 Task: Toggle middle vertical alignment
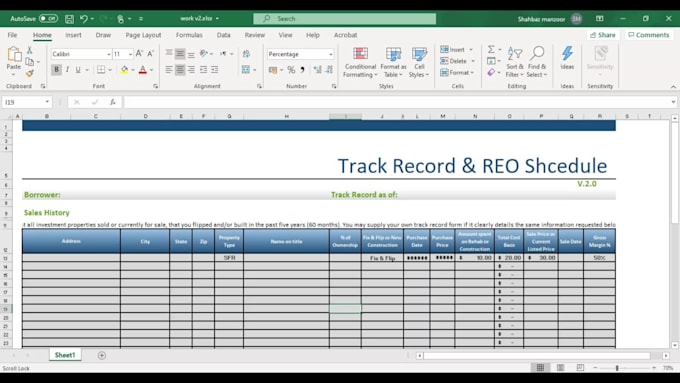180,54
